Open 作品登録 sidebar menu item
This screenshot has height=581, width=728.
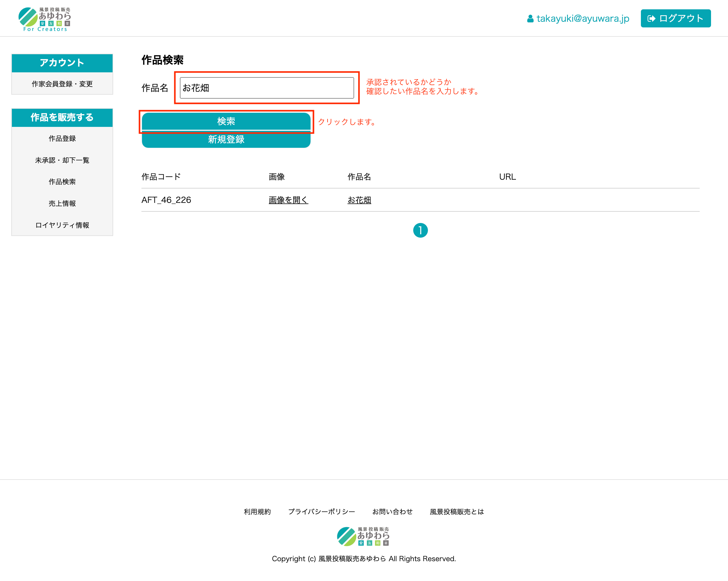coord(62,138)
